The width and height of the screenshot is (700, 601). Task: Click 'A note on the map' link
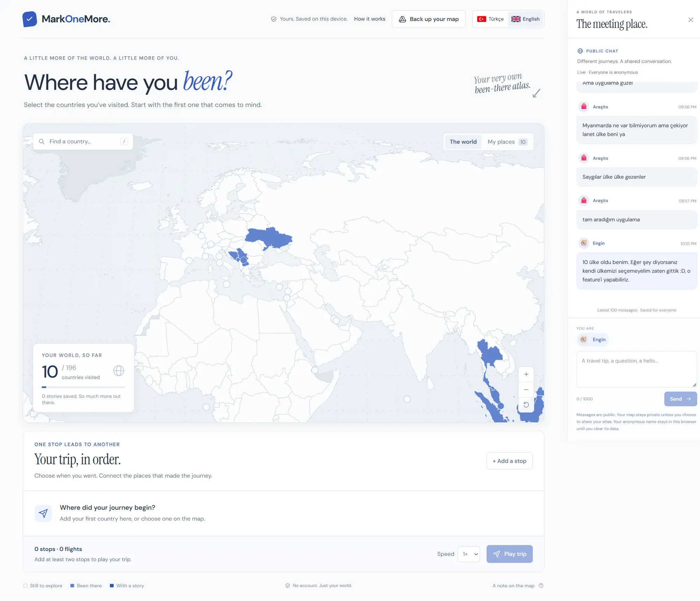[x=513, y=586]
